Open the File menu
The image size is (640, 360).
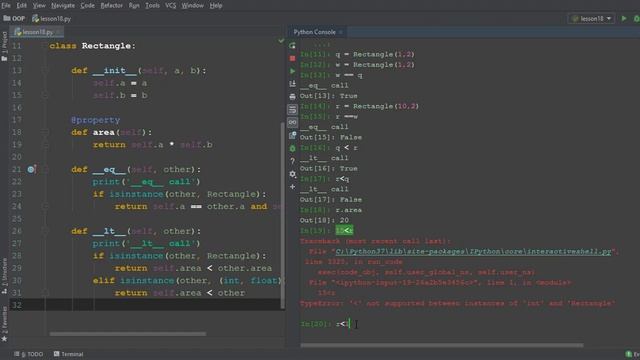[6, 5]
